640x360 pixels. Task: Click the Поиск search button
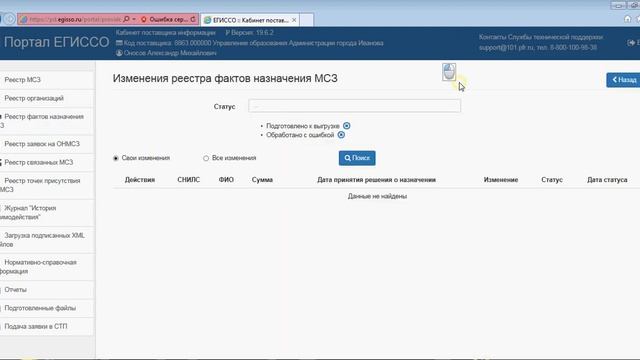357,158
